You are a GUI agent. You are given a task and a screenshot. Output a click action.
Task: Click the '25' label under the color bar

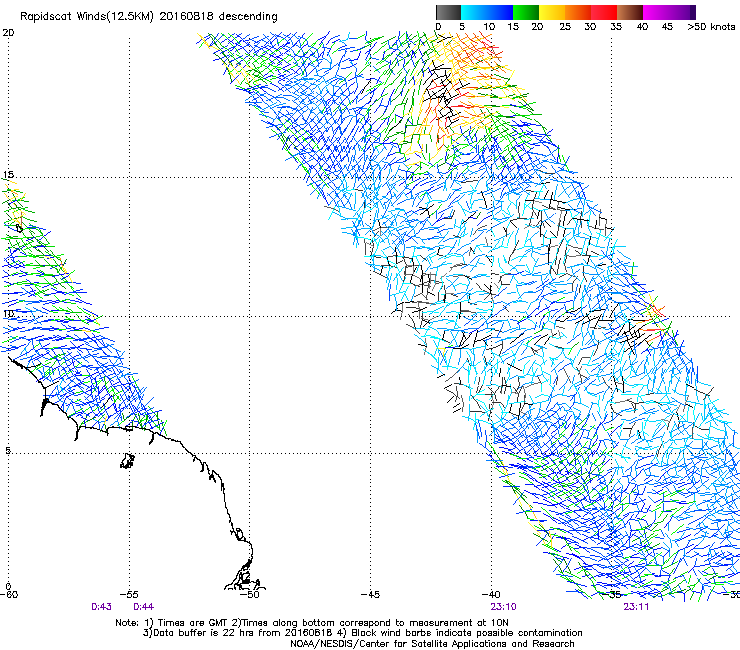tap(565, 27)
